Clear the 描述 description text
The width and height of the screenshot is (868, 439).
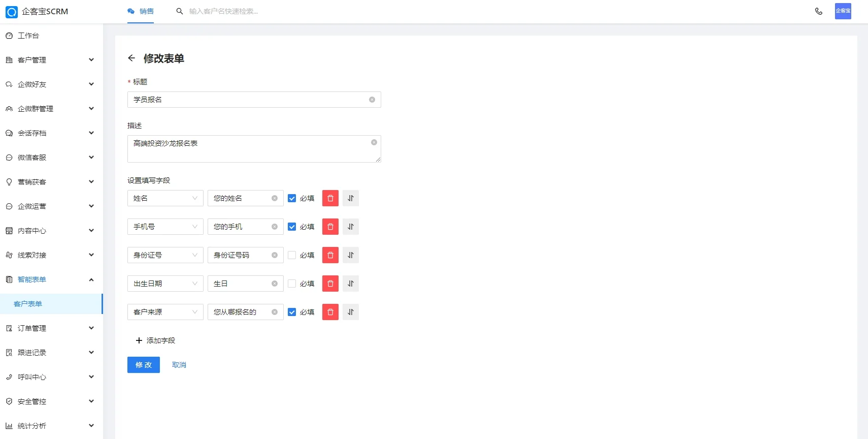(374, 142)
